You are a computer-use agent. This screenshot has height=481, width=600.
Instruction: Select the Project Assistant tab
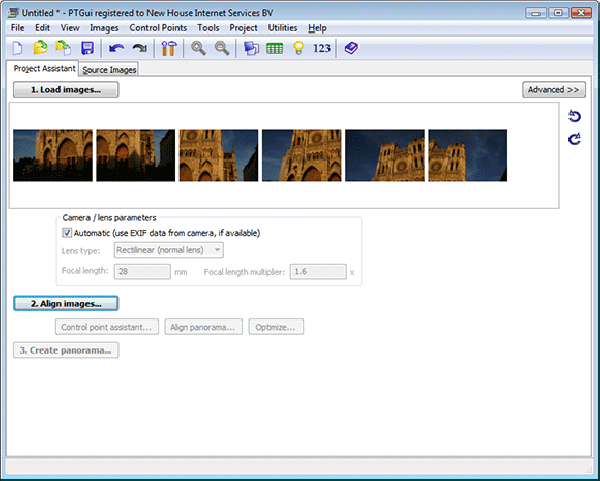[x=44, y=68]
